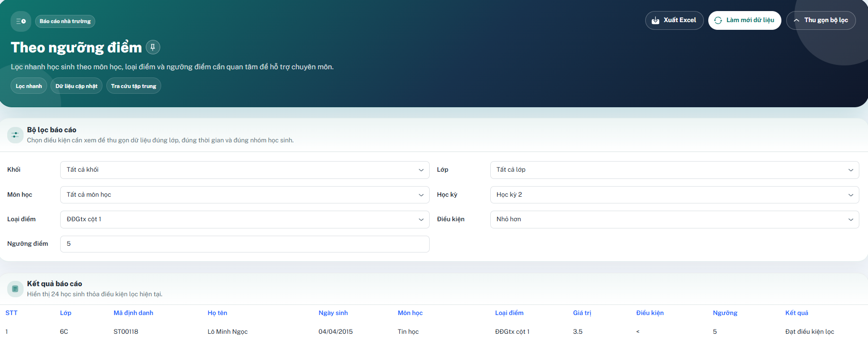Collapse filters with Thu gọn bộ lọc
The height and width of the screenshot is (341, 868).
[x=821, y=20]
